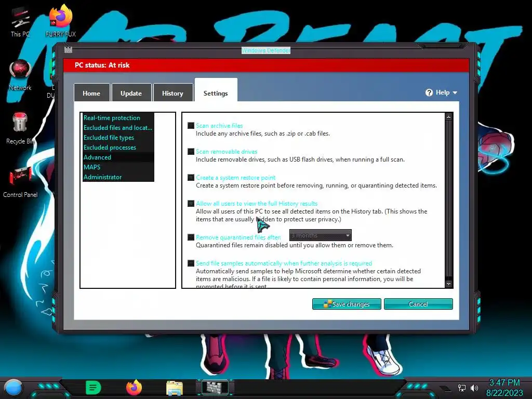Open File Explorer from the taskbar
The height and width of the screenshot is (399, 532).
click(175, 388)
